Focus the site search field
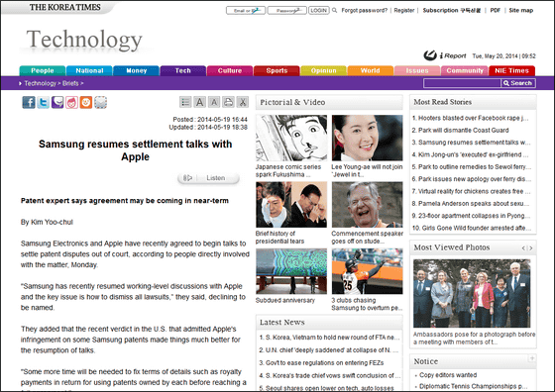Viewport: 555px width, 392px height. [462, 83]
